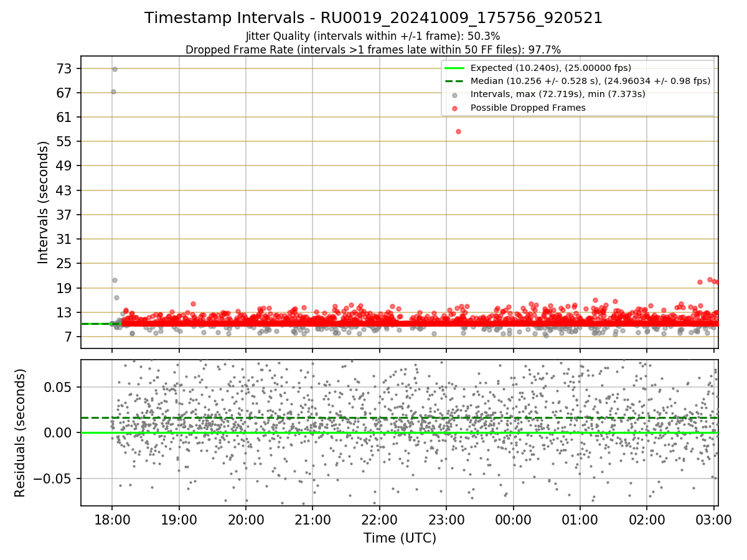This screenshot has width=747, height=560.
Task: Click the y-axis tick label '73'
Action: (65, 68)
